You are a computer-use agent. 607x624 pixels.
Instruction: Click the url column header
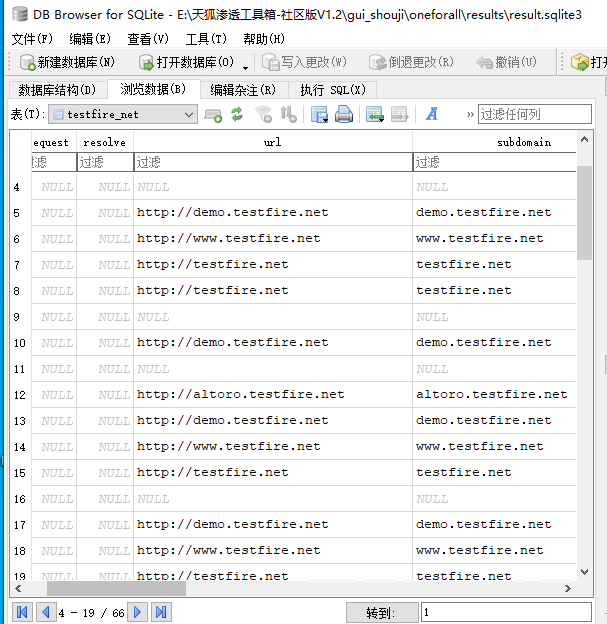coord(273,142)
